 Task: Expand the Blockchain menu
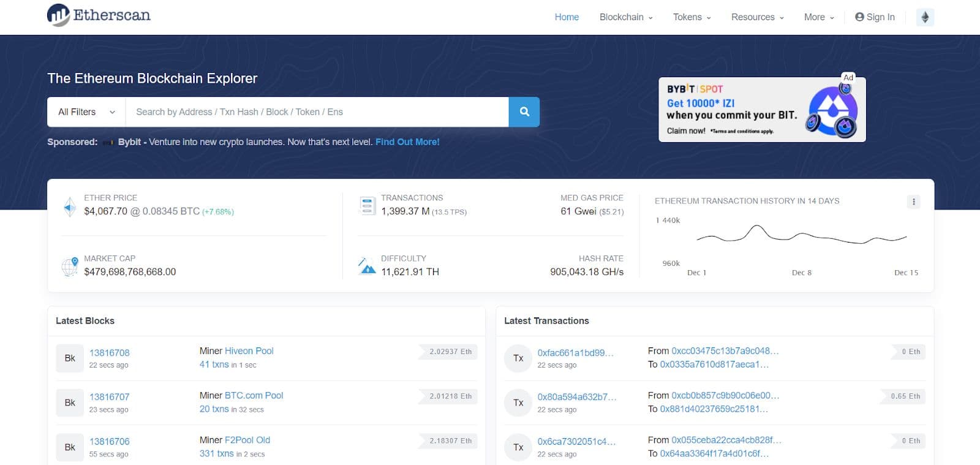coord(625,17)
